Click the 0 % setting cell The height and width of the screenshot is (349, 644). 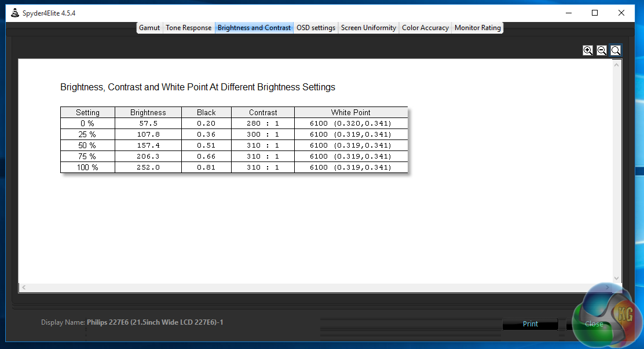pos(87,124)
